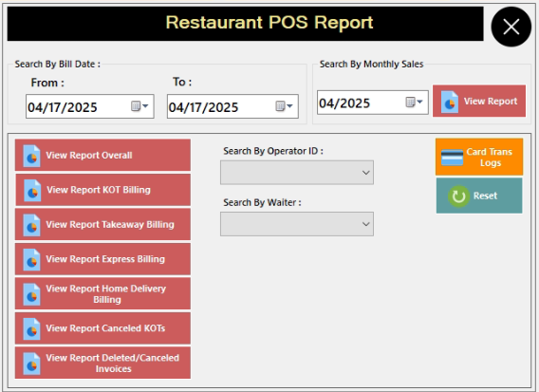Open the monthly sales calendar picker
This screenshot has width=539, height=392.
(x=414, y=103)
